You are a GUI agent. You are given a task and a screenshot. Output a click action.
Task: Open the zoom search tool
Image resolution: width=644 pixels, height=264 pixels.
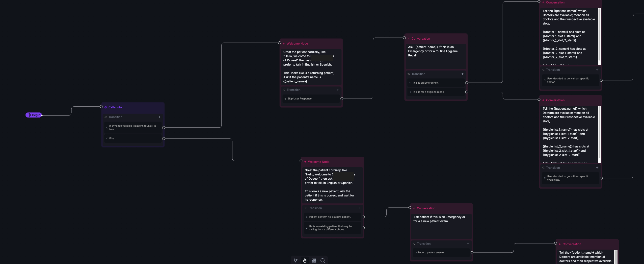[323, 260]
